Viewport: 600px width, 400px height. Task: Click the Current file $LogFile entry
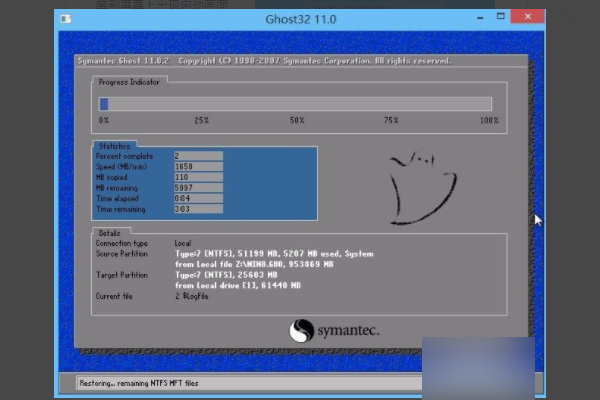click(192, 296)
